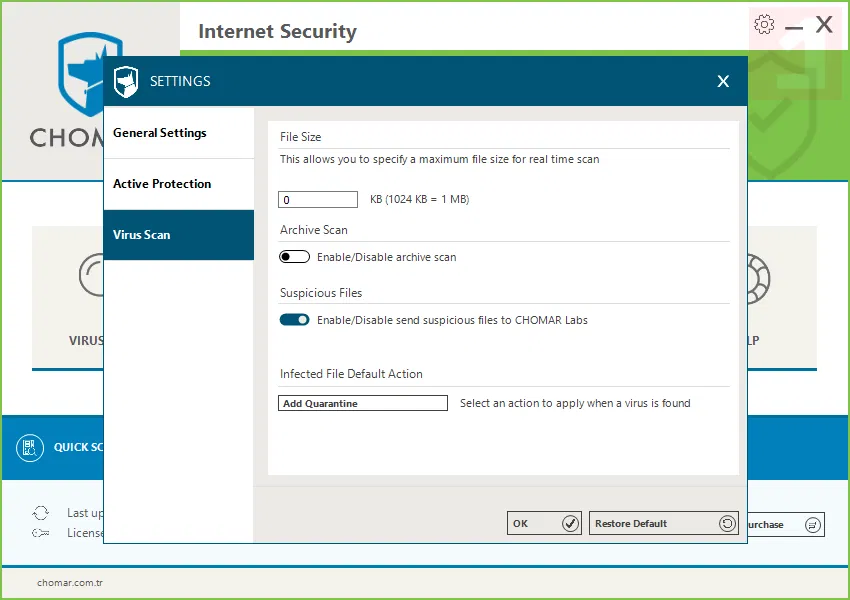Close the Settings dialog with X
Image resolution: width=850 pixels, height=600 pixels.
[x=723, y=82]
